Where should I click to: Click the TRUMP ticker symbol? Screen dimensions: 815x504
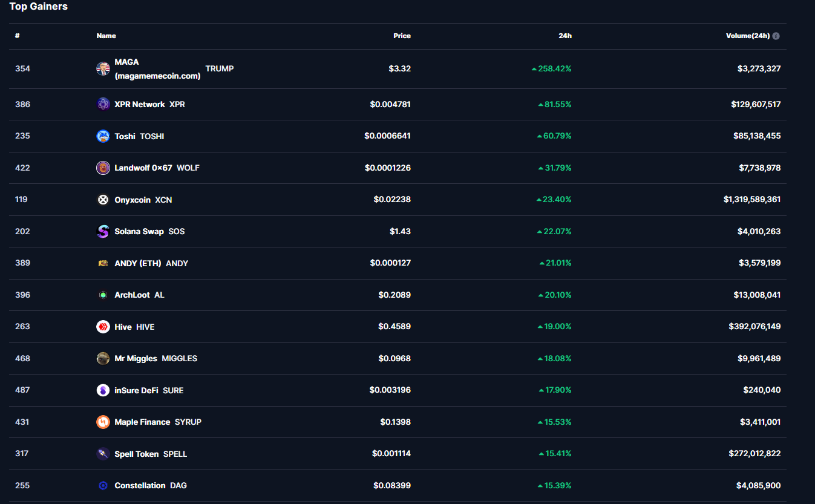coord(220,68)
